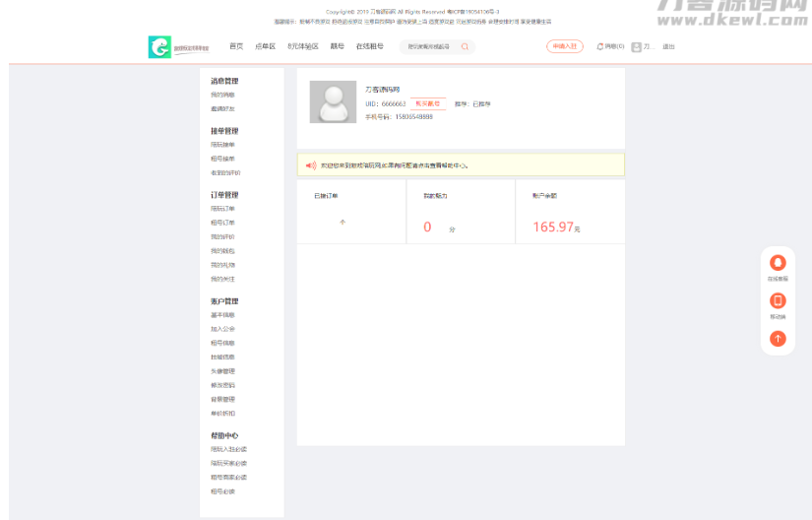Click the search magnifier icon

click(x=465, y=46)
